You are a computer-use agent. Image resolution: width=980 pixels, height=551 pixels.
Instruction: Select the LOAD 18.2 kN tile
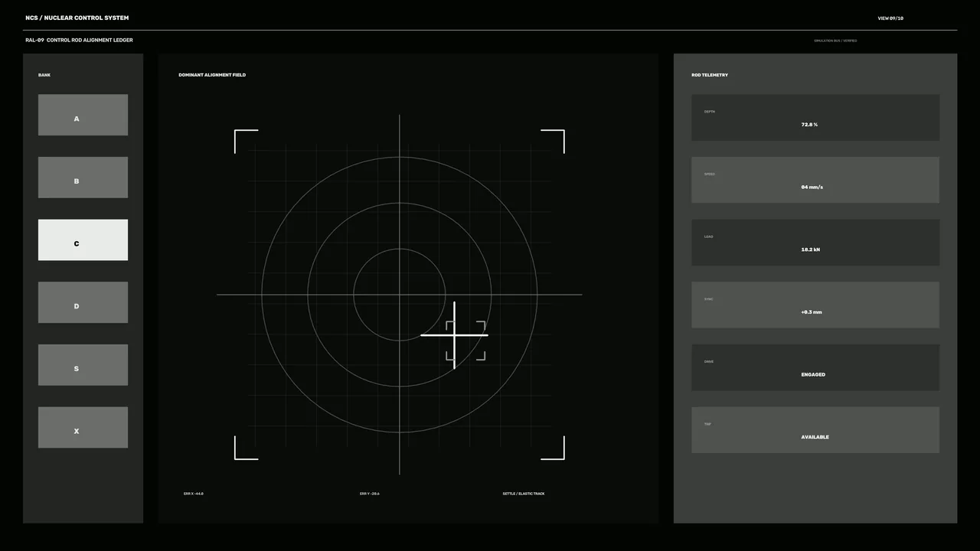click(815, 243)
